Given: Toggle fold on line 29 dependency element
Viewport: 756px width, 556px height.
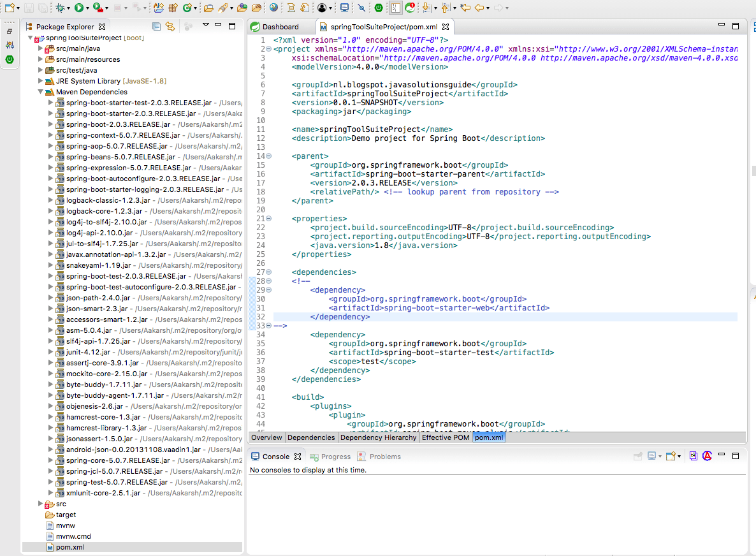Looking at the screenshot, I should (x=269, y=290).
